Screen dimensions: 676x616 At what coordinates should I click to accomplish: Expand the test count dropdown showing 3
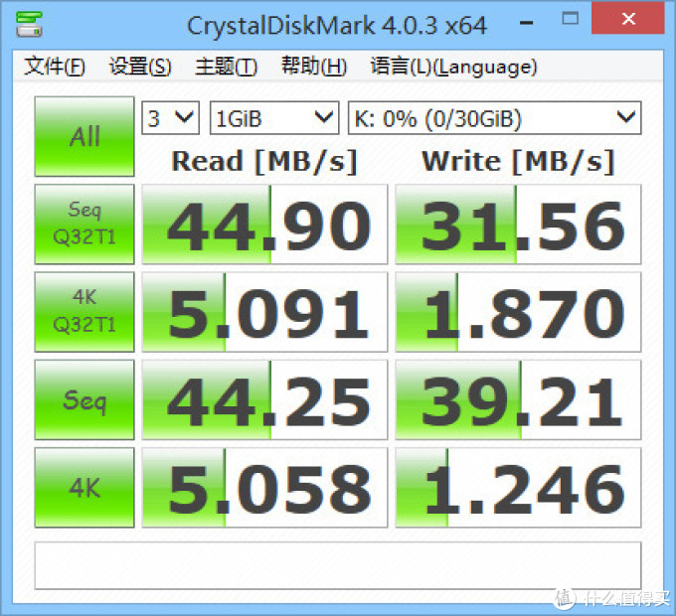tap(171, 118)
